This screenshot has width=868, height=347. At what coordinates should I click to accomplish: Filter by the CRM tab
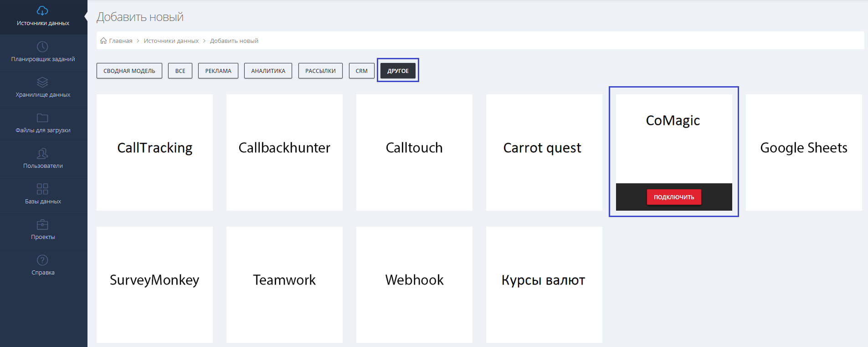click(x=361, y=71)
